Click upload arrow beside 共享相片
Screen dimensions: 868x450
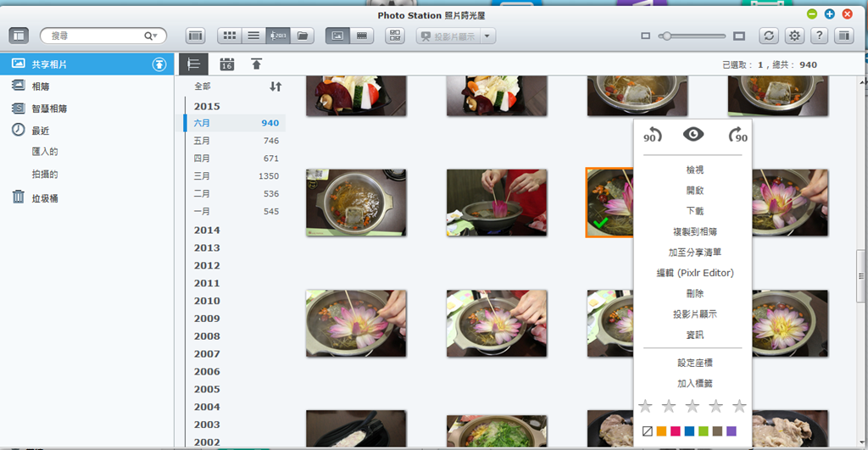[159, 64]
